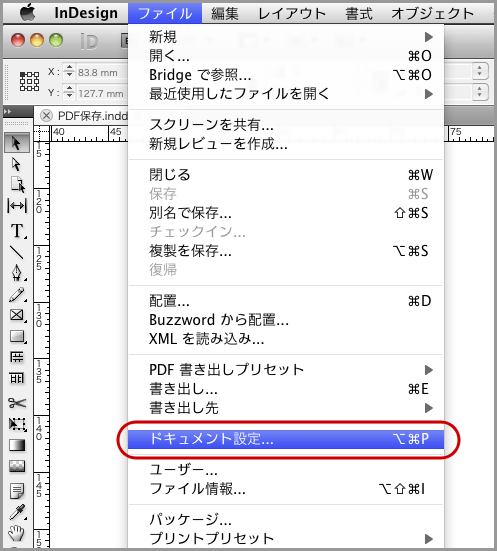Choose ユーザー... menu item
Viewport: 497px width, 551px height.
286,469
